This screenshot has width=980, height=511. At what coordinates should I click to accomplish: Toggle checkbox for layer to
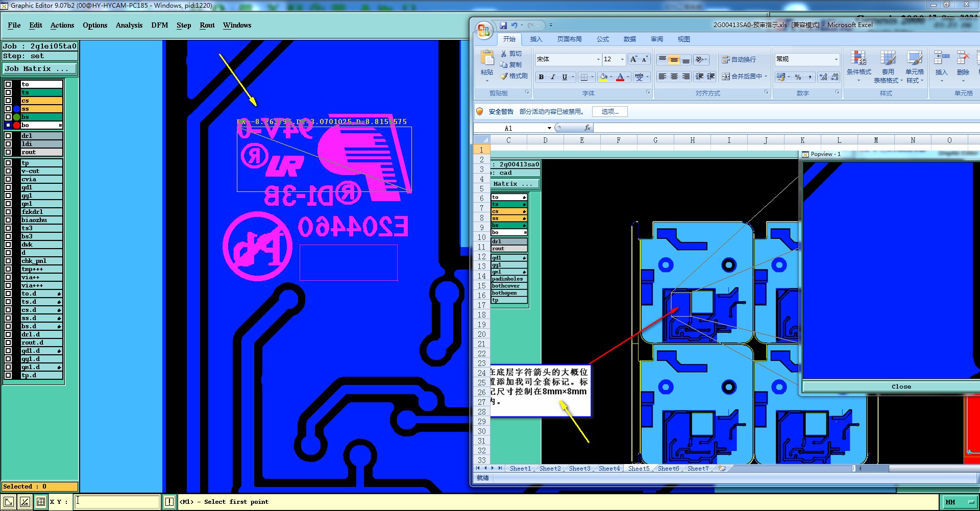coord(8,84)
